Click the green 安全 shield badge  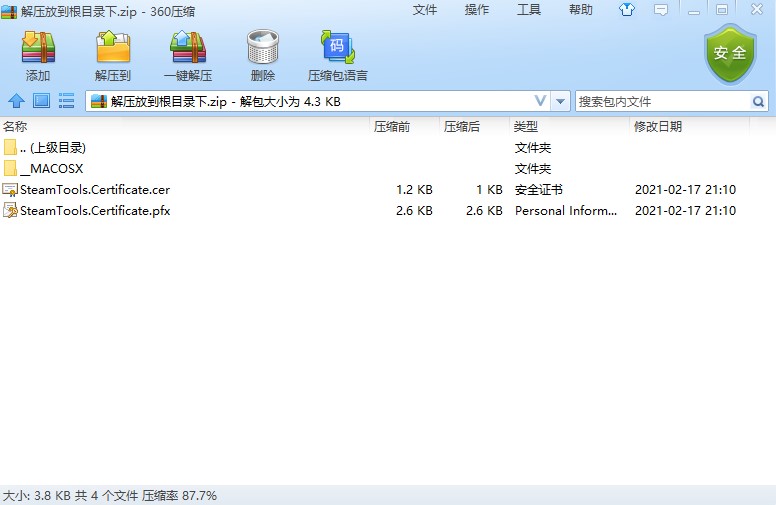click(x=730, y=54)
